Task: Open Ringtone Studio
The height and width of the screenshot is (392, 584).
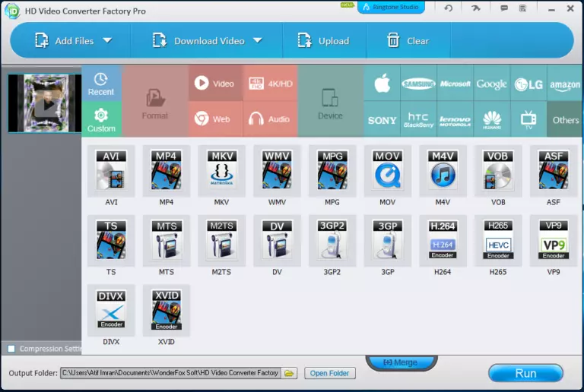Action: 391,7
